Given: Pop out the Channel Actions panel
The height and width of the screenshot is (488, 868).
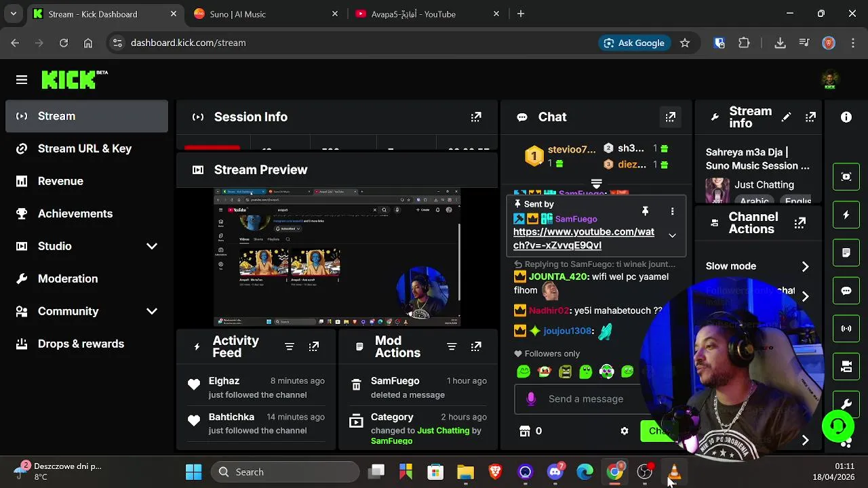Looking at the screenshot, I should [x=800, y=223].
